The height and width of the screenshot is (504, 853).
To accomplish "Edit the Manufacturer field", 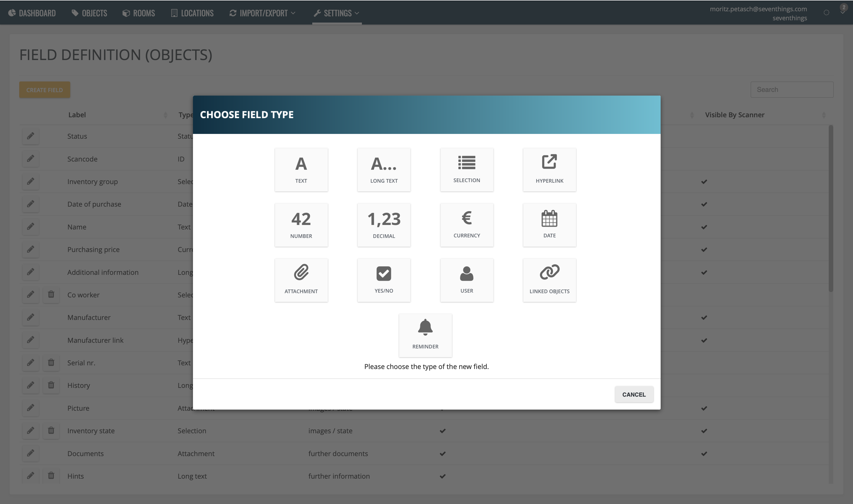I will [x=30, y=317].
